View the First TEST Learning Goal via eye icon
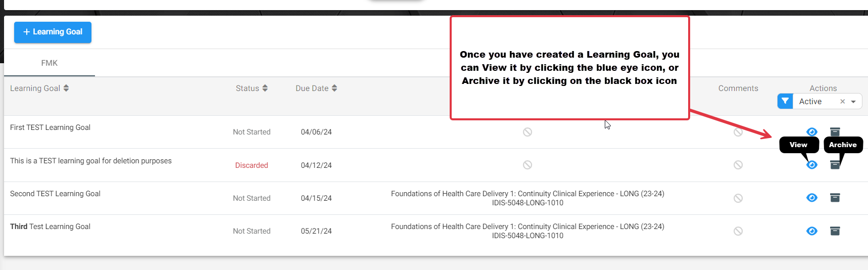The width and height of the screenshot is (868, 270). 812,132
